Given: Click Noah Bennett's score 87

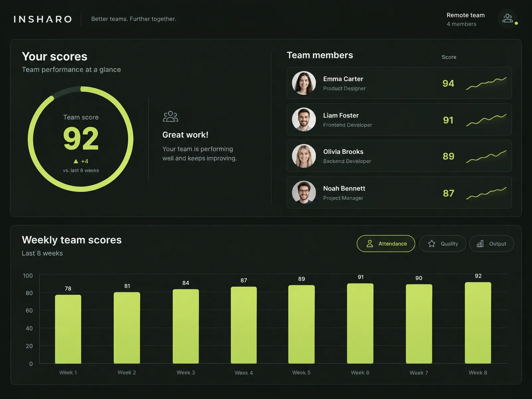Looking at the screenshot, I should pyautogui.click(x=448, y=193).
